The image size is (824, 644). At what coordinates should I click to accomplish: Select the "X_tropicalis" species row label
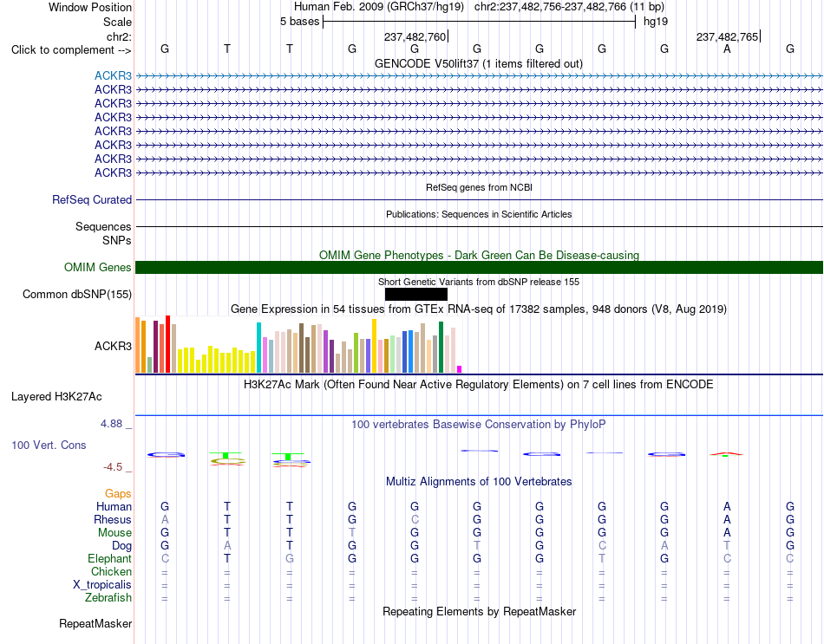point(102,585)
